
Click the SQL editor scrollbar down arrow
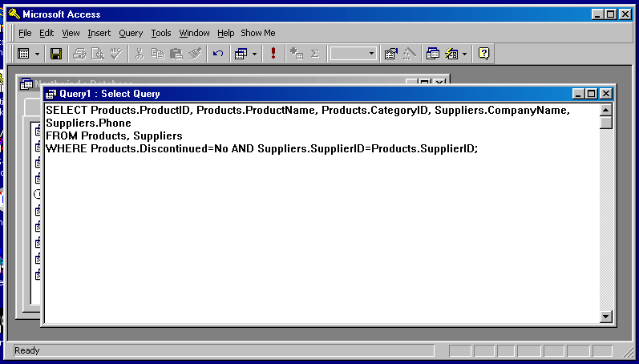pos(606,317)
